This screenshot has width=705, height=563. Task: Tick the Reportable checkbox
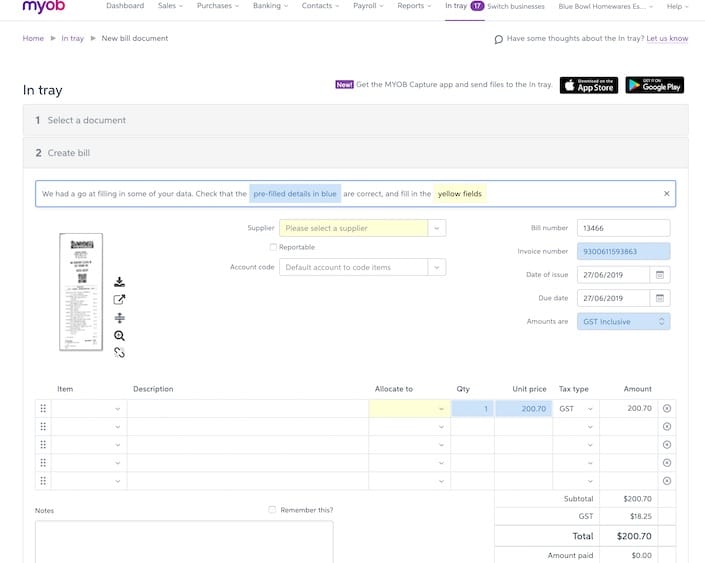pos(274,247)
